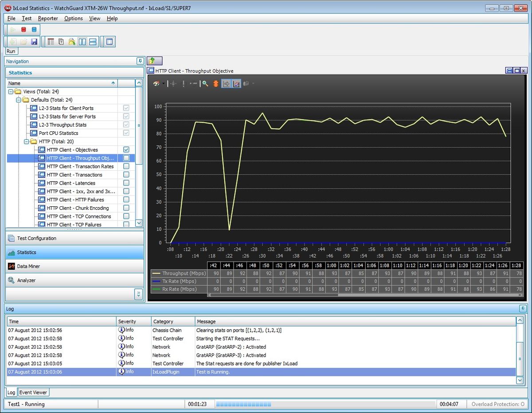The image size is (532, 413).
Task: Check the HTTP Client - Latencies view checkbox
Action: (x=126, y=183)
